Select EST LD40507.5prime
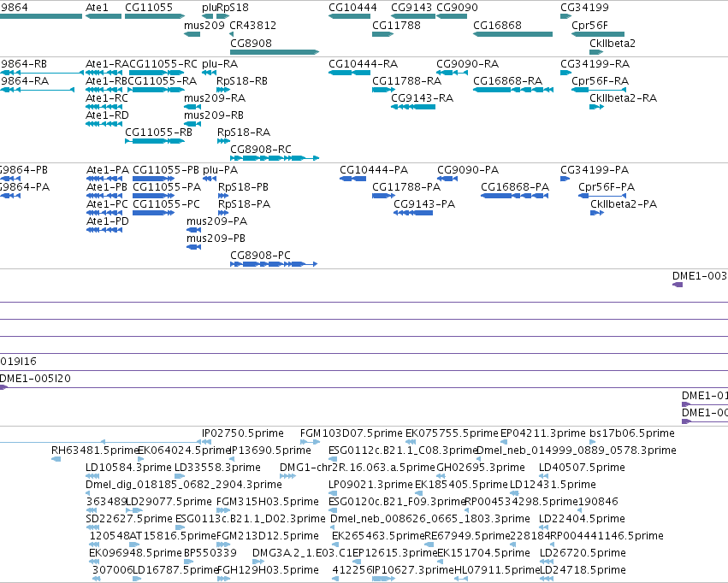The image size is (728, 583). click(x=582, y=468)
